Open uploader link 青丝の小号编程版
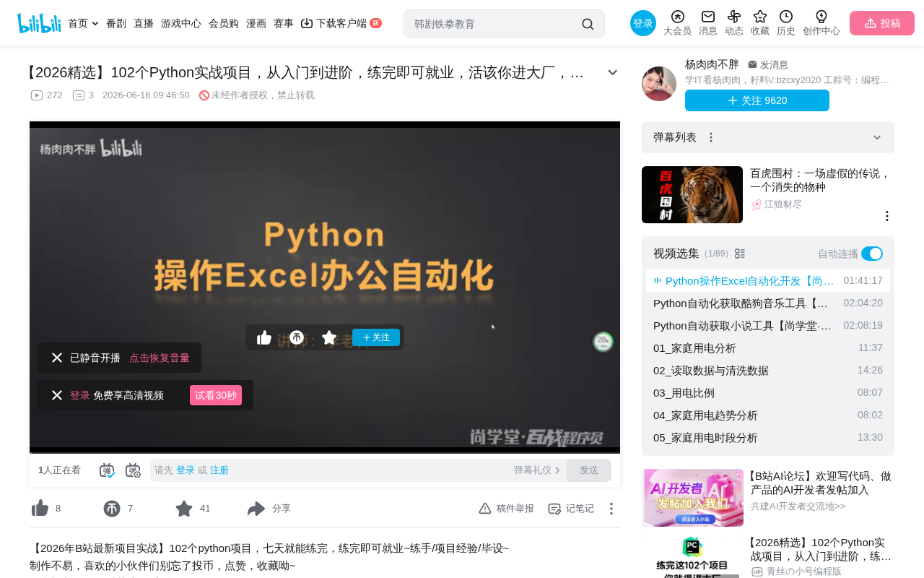The height and width of the screenshot is (578, 924). pos(804,571)
